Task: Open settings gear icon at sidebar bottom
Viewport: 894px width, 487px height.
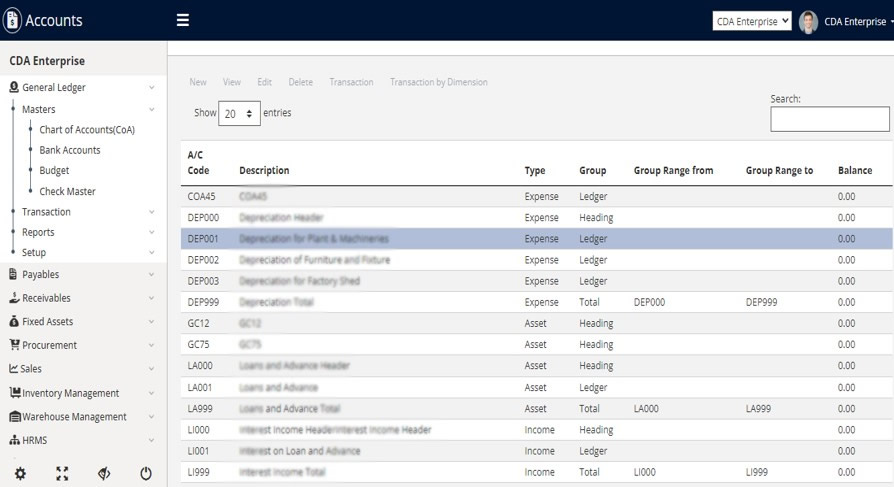Action: pos(20,474)
